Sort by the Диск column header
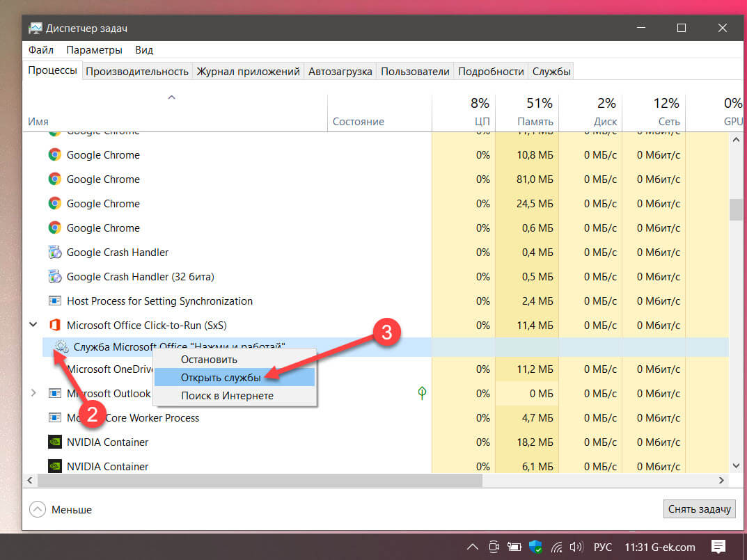This screenshot has height=560, width=747. point(590,113)
